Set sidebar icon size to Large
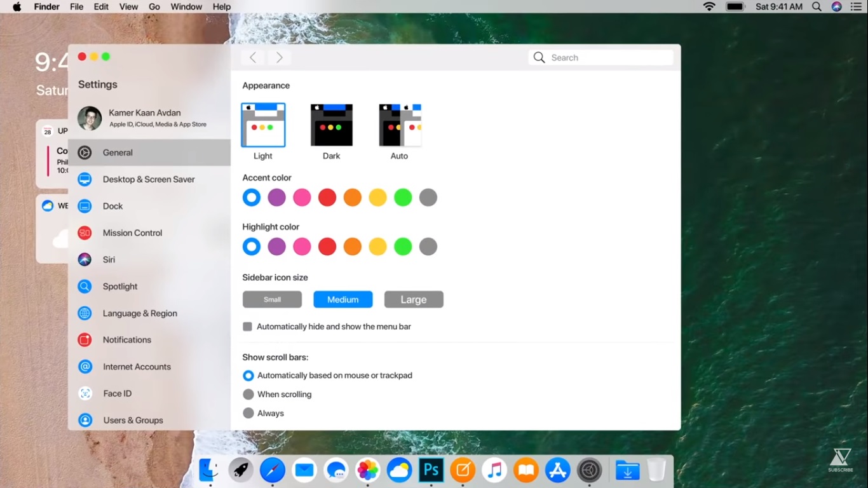The width and height of the screenshot is (868, 488). (414, 299)
